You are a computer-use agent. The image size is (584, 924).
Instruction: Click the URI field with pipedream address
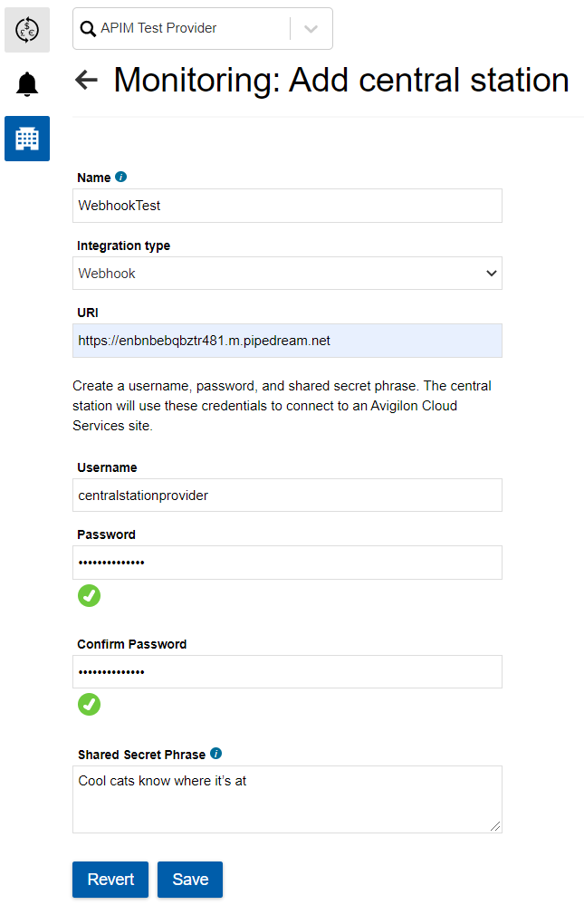point(287,341)
